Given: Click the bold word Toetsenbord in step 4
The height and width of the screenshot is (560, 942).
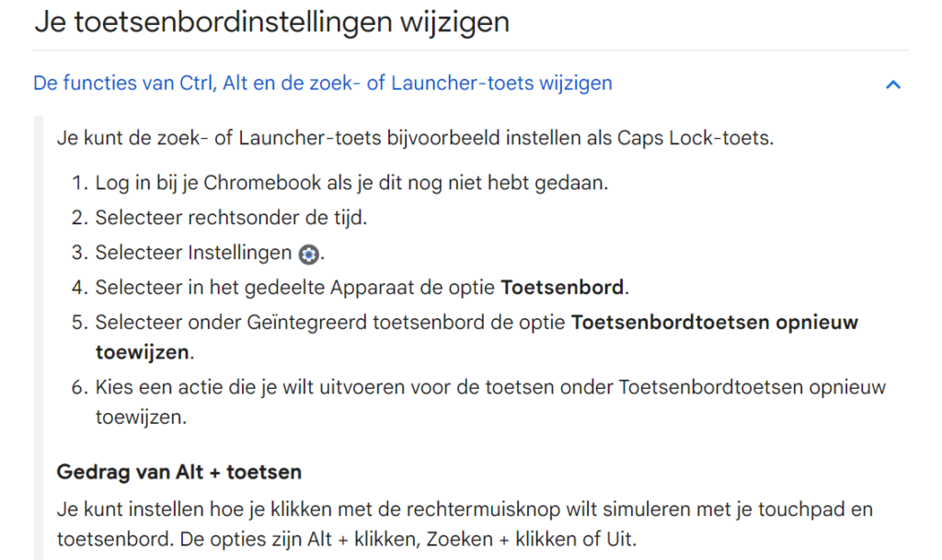Looking at the screenshot, I should 563,288.
